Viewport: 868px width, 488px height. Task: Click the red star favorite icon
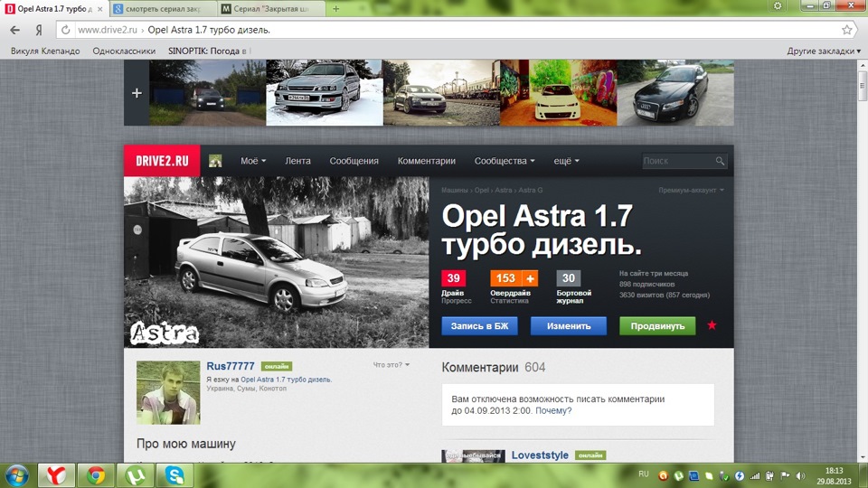(x=712, y=325)
